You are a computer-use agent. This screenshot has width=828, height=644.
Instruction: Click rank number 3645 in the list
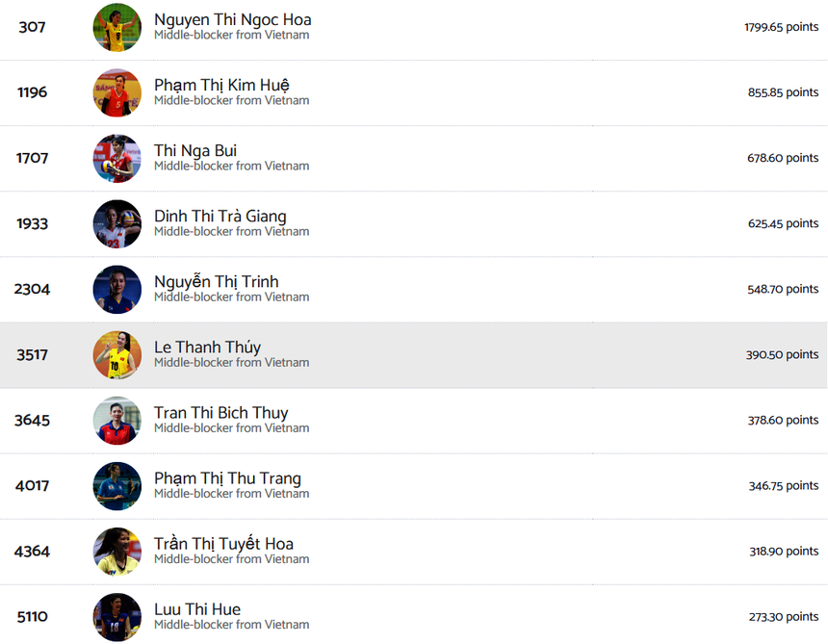pos(32,420)
